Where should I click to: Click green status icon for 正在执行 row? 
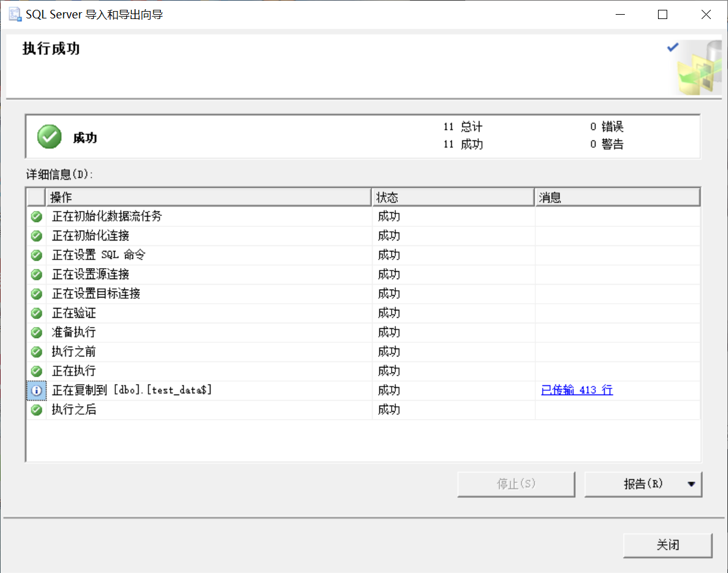tap(37, 371)
